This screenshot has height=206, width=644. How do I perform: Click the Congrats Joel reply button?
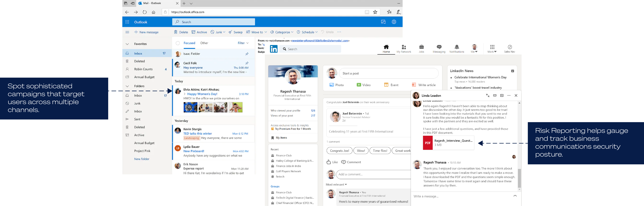[339, 151]
